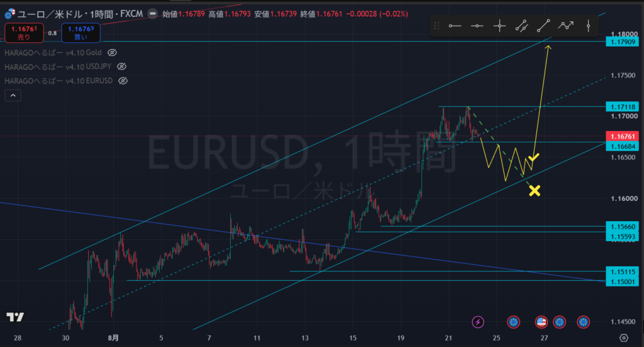Image resolution: width=644 pixels, height=347 pixels.
Task: Select the trend line drawing tool
Action: pyautogui.click(x=543, y=26)
